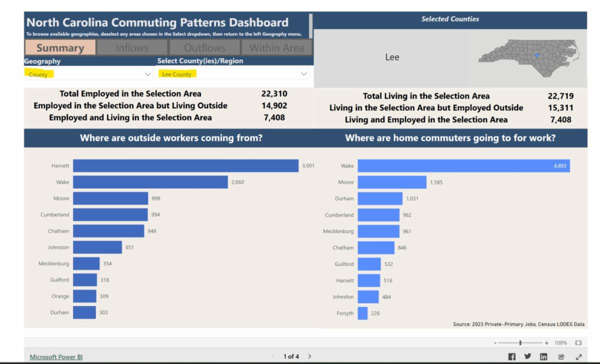
Task: Click the '22,719' total living value
Action: [560, 95]
